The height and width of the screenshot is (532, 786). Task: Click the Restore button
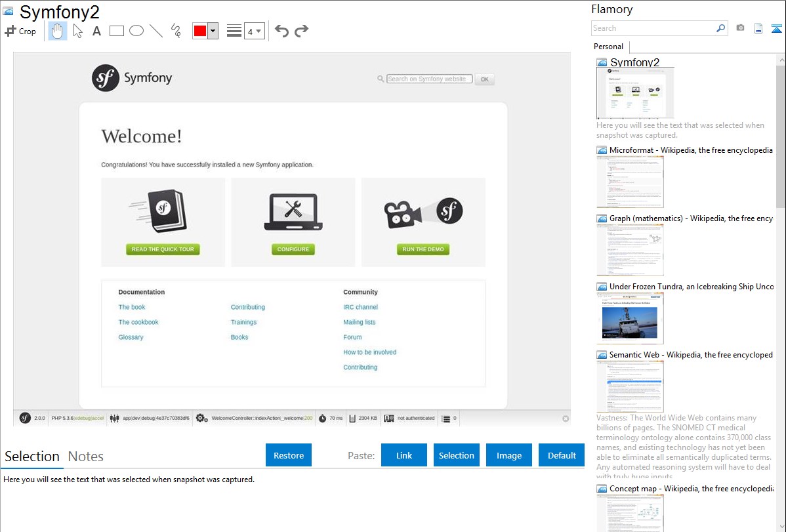tap(289, 455)
